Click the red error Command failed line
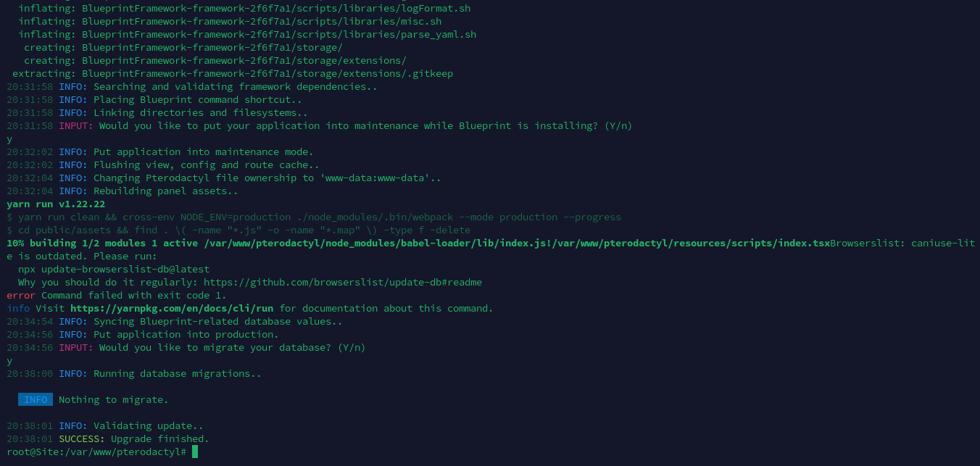The height and width of the screenshot is (466, 980). click(117, 295)
